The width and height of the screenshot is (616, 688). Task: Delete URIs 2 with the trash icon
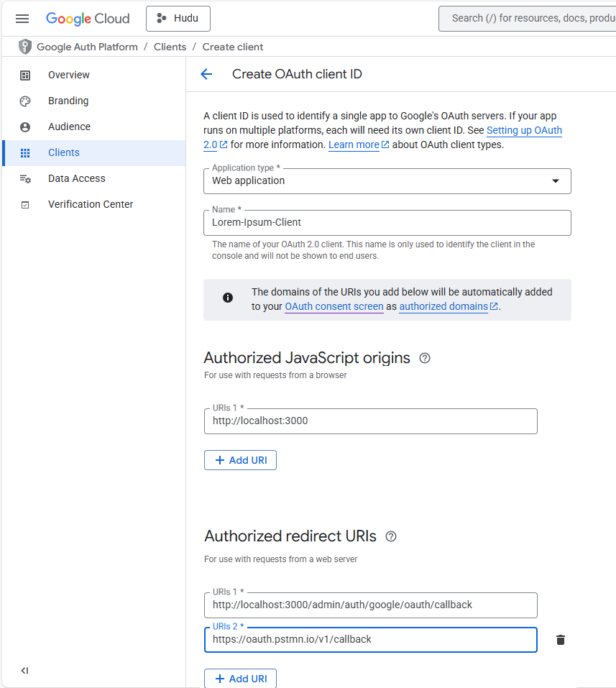pos(559,640)
